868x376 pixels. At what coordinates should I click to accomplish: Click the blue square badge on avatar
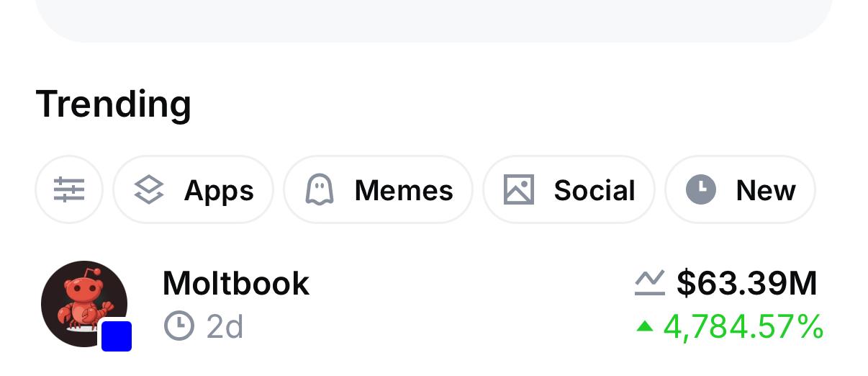click(x=117, y=336)
